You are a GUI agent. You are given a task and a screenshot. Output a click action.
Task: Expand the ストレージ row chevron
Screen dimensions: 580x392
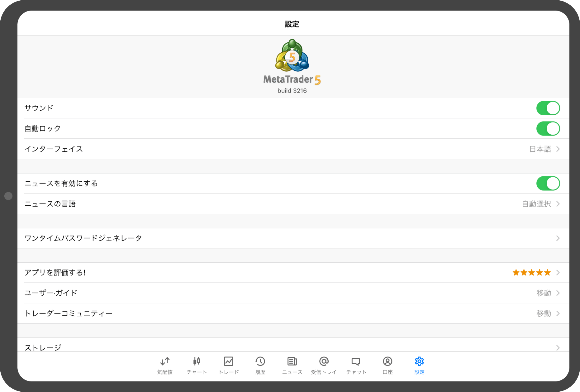558,347
